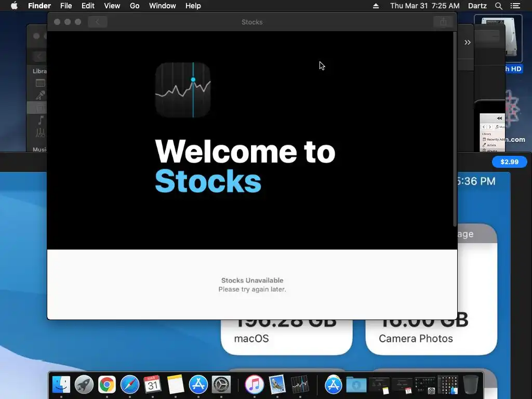This screenshot has width=532, height=399.
Task: Click the $2.99 price button in App Store
Action: click(x=509, y=162)
